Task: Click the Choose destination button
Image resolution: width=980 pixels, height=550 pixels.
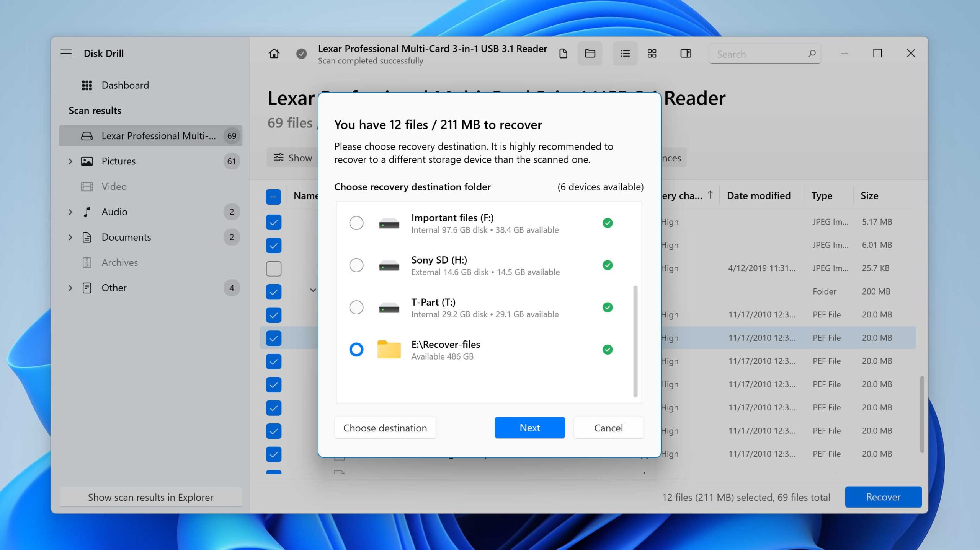Action: 385,428
